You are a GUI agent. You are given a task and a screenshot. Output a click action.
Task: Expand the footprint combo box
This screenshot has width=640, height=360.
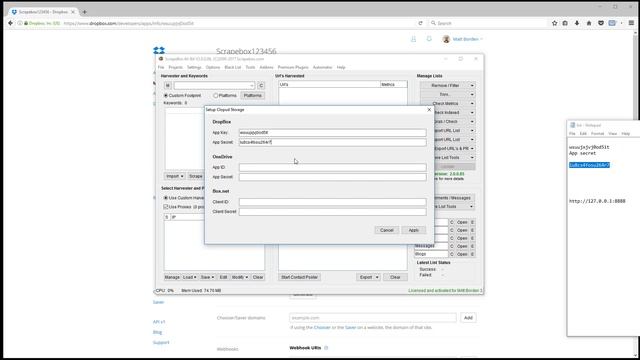click(x=251, y=85)
